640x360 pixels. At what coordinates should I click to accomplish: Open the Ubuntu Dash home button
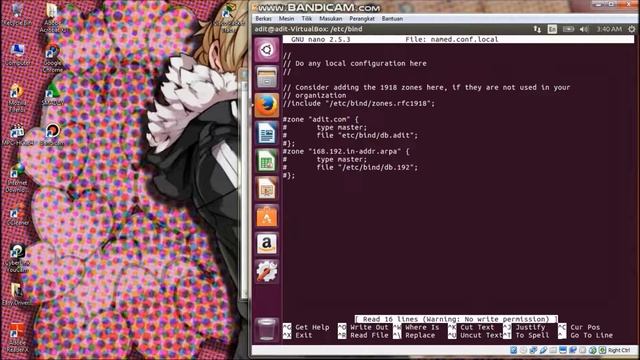pos(267,50)
